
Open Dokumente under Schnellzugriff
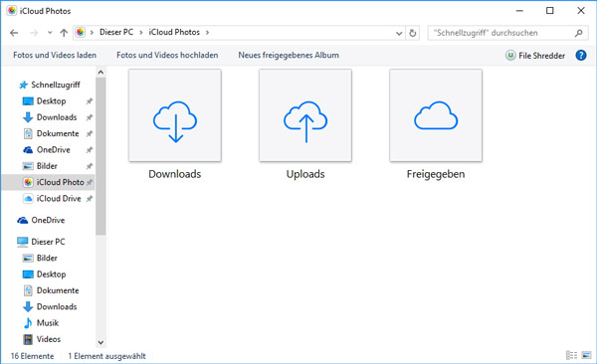(58, 133)
